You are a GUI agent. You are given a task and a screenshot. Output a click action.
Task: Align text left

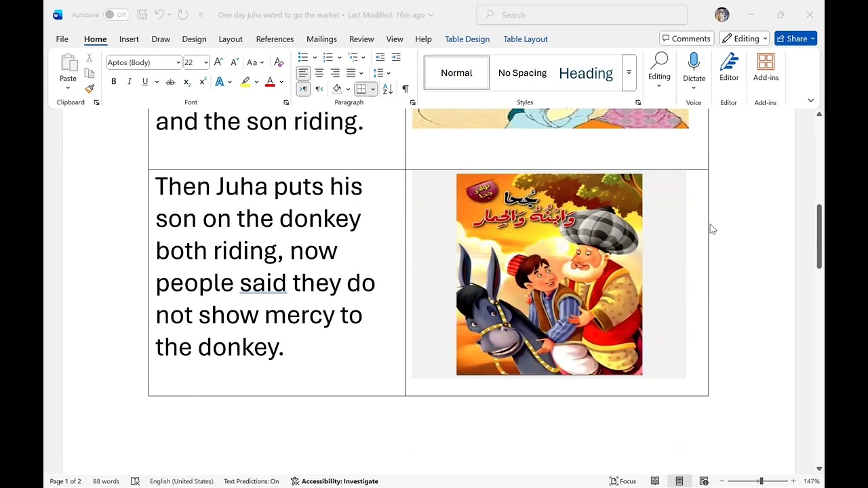click(x=303, y=73)
